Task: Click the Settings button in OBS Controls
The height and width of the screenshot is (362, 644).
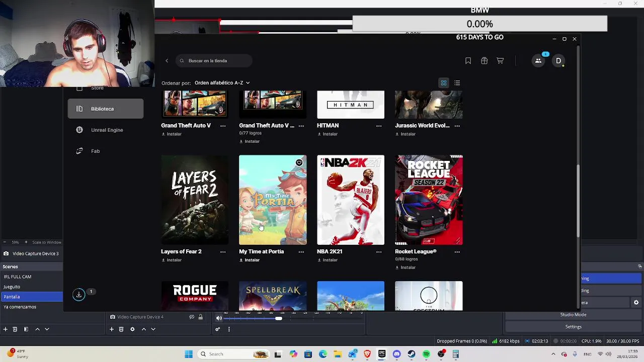Action: [573, 327]
